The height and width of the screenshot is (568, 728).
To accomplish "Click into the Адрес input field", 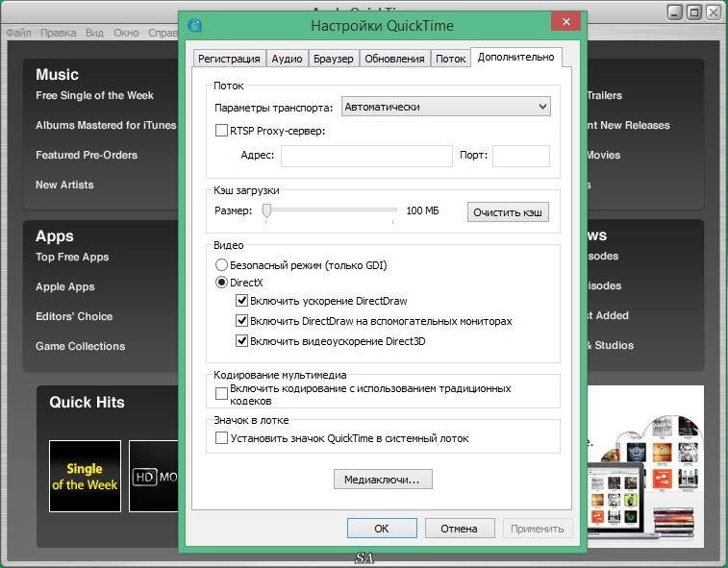I will (x=366, y=156).
